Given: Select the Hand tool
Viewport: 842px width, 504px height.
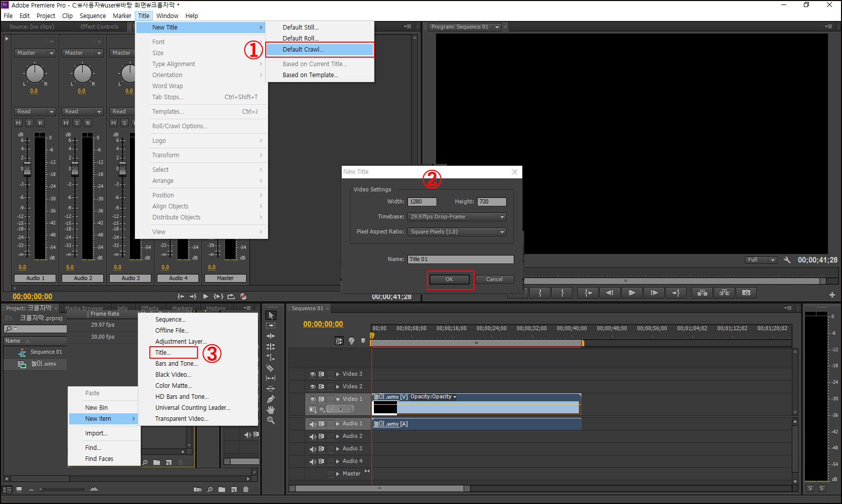Looking at the screenshot, I should point(271,410).
